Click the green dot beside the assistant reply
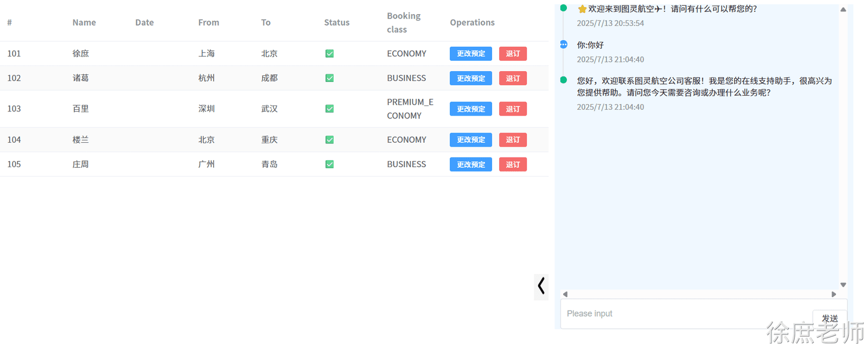 (564, 80)
